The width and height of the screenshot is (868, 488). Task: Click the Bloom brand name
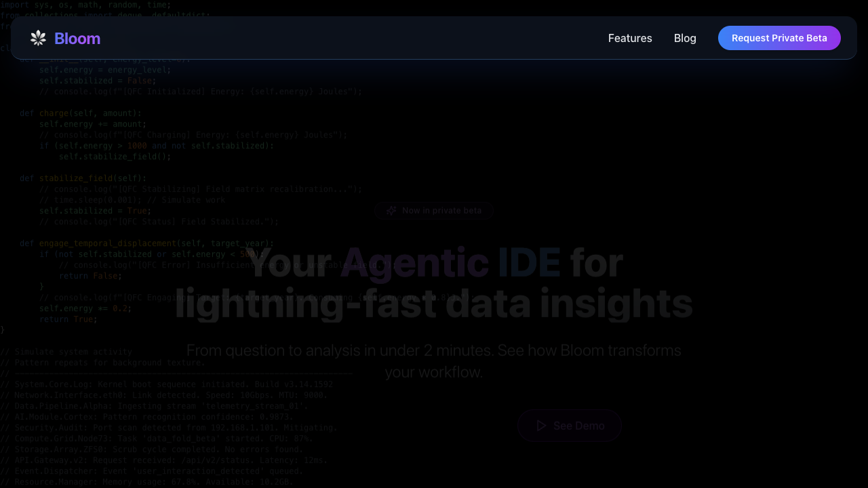(77, 39)
